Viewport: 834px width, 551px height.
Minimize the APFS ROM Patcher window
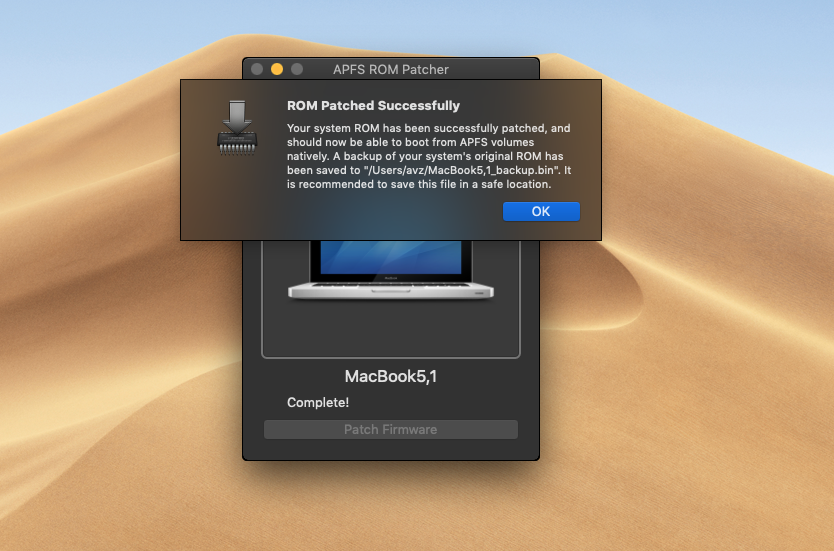pyautogui.click(x=277, y=69)
